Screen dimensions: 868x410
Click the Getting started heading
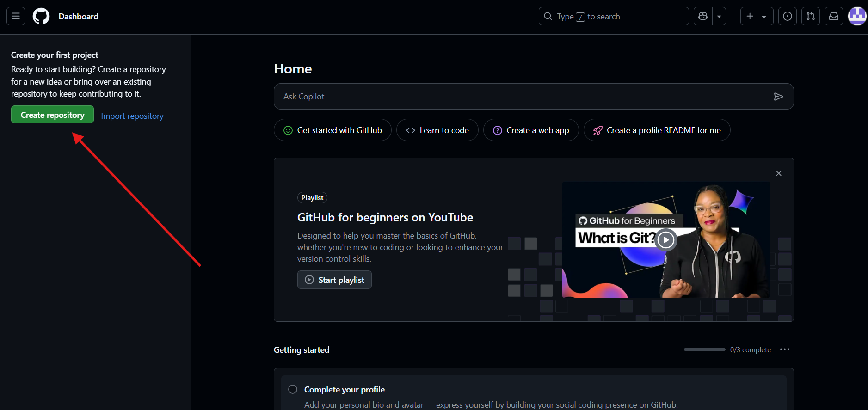[302, 350]
